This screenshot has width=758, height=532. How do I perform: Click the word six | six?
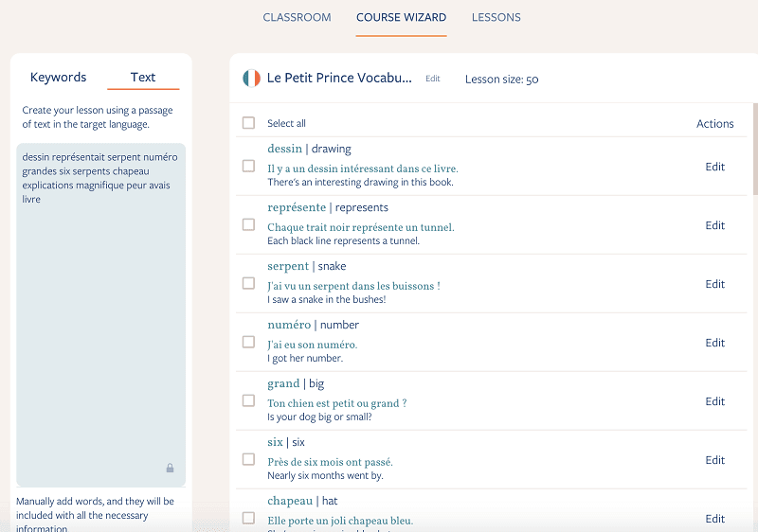(x=286, y=442)
